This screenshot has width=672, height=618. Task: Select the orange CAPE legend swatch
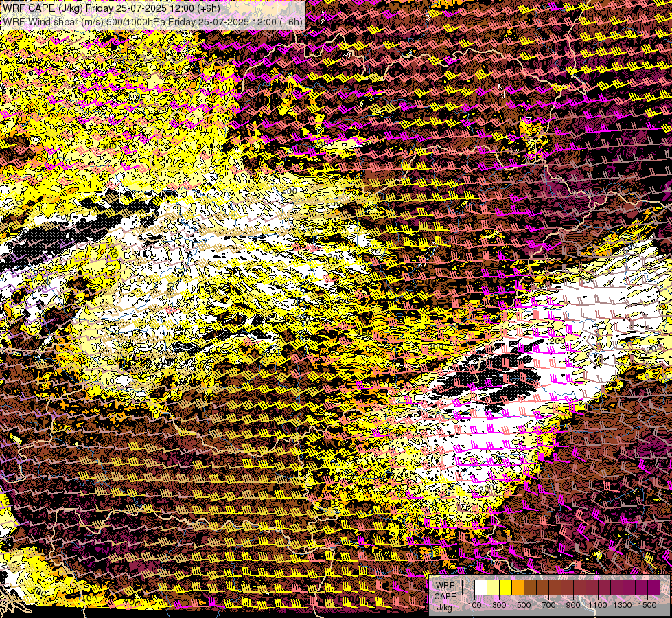518,587
